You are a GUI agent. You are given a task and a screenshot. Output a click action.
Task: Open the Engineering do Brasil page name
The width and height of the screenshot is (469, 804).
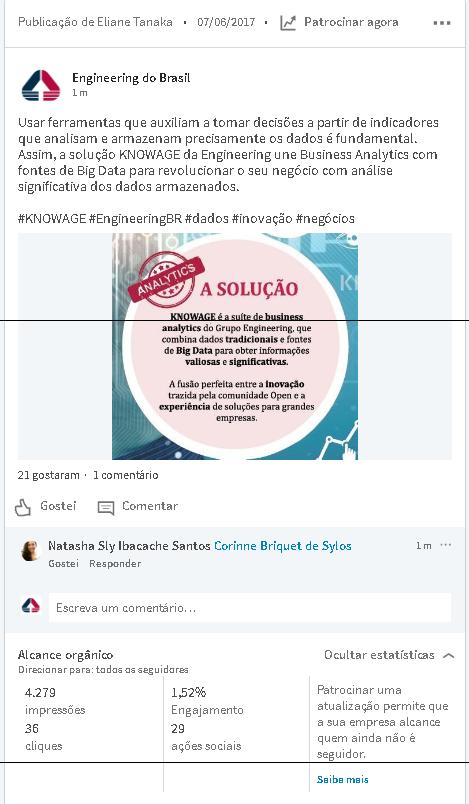131,78
